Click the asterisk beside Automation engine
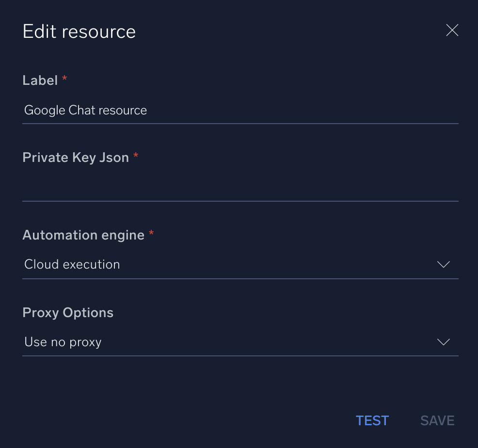This screenshot has width=478, height=448. coord(150,233)
